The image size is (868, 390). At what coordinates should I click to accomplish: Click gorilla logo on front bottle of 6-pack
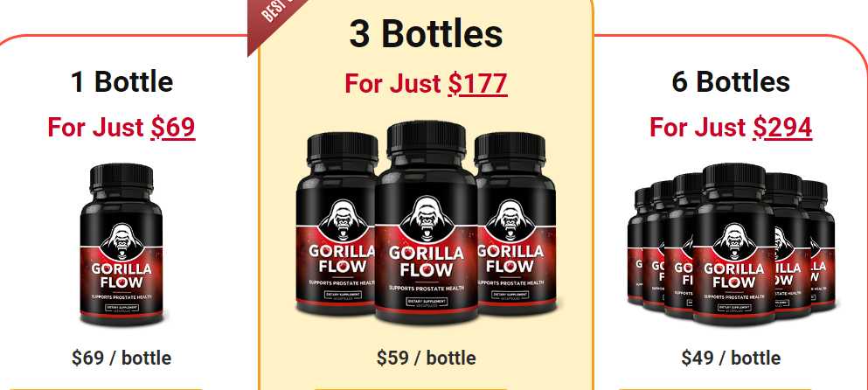pyautogui.click(x=733, y=241)
